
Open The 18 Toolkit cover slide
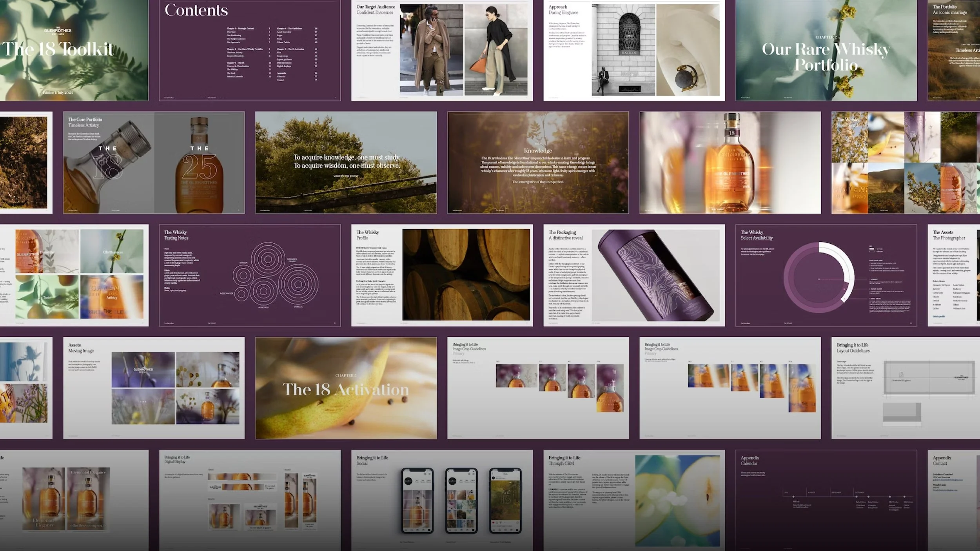[74, 50]
